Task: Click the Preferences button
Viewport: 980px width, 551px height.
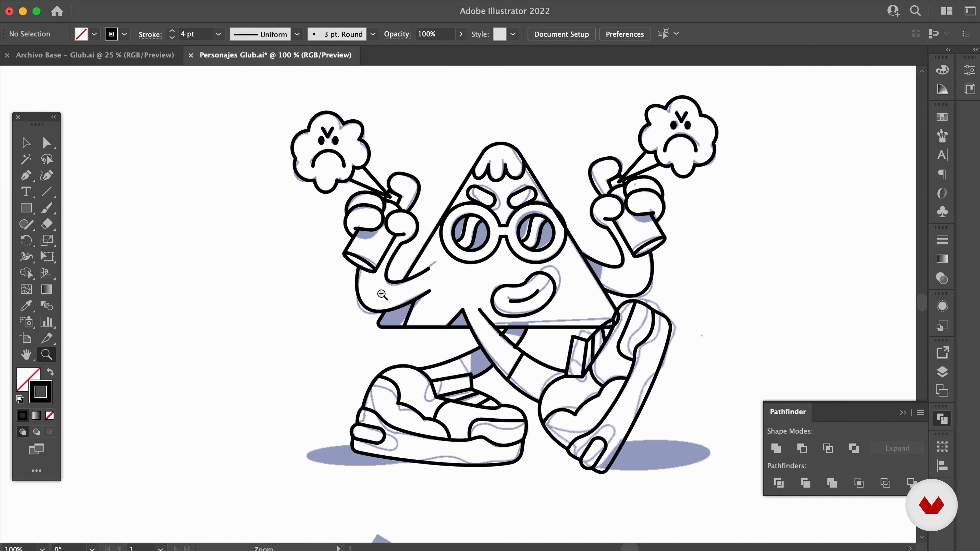Action: pyautogui.click(x=625, y=34)
